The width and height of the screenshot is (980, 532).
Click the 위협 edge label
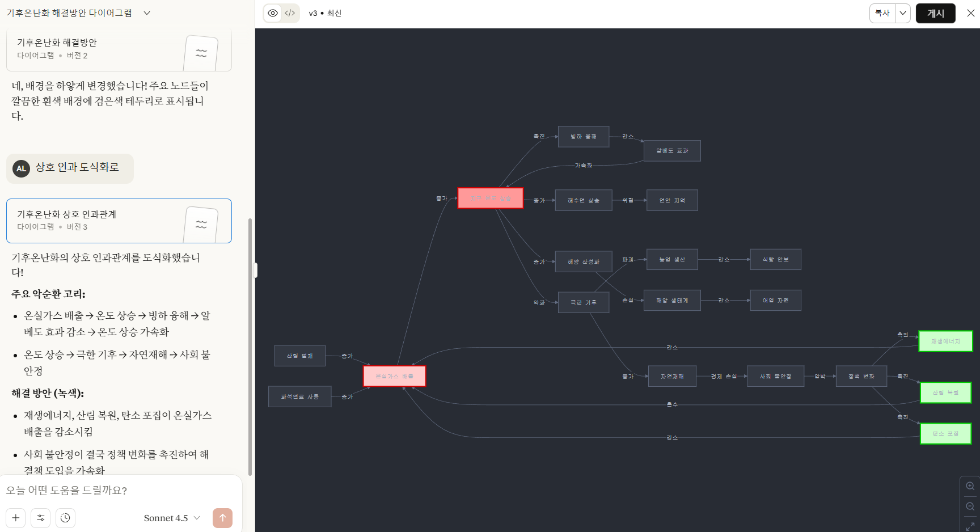(628, 200)
